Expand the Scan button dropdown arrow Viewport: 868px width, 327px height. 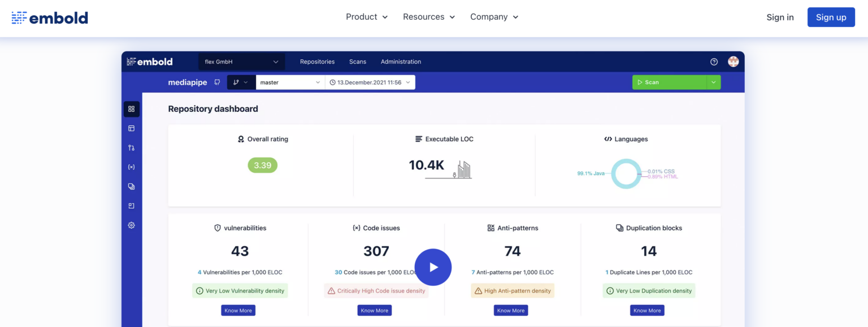pos(713,82)
